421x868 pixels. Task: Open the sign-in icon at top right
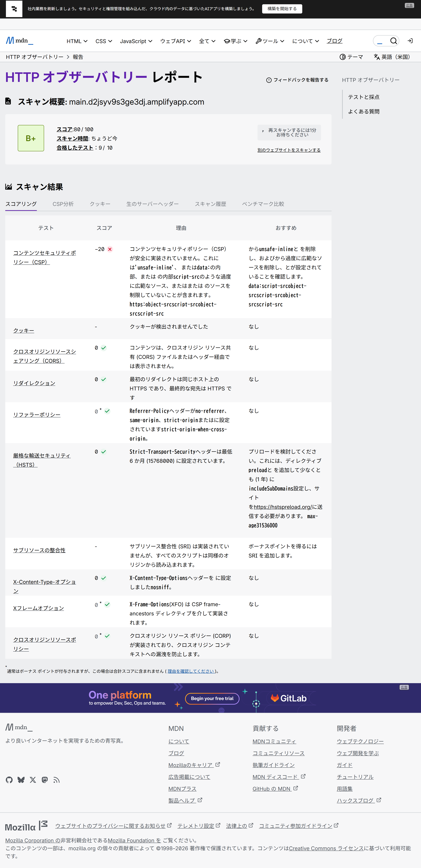410,41
